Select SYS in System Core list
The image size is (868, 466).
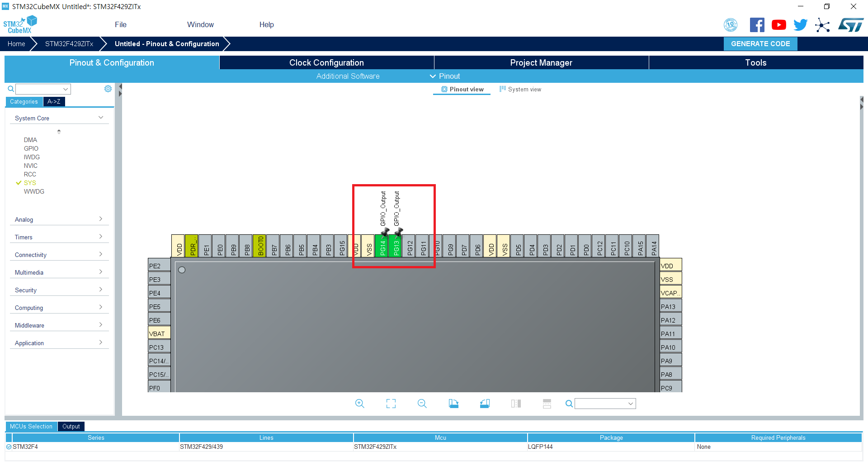point(30,183)
